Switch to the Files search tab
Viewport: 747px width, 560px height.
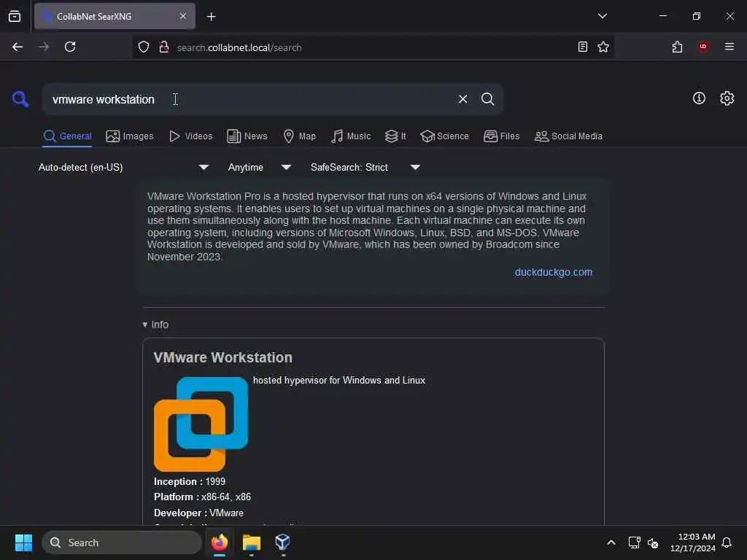tap(501, 136)
